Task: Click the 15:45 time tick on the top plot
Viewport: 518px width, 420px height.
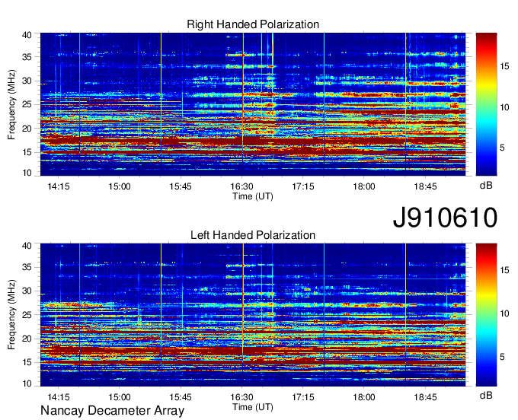Action: [x=181, y=186]
